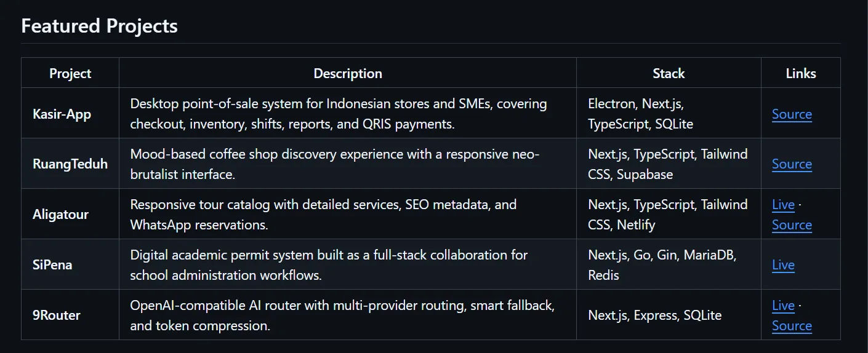The height and width of the screenshot is (353, 868).
Task: Select the RuangTeduh project name
Action: [x=70, y=164]
